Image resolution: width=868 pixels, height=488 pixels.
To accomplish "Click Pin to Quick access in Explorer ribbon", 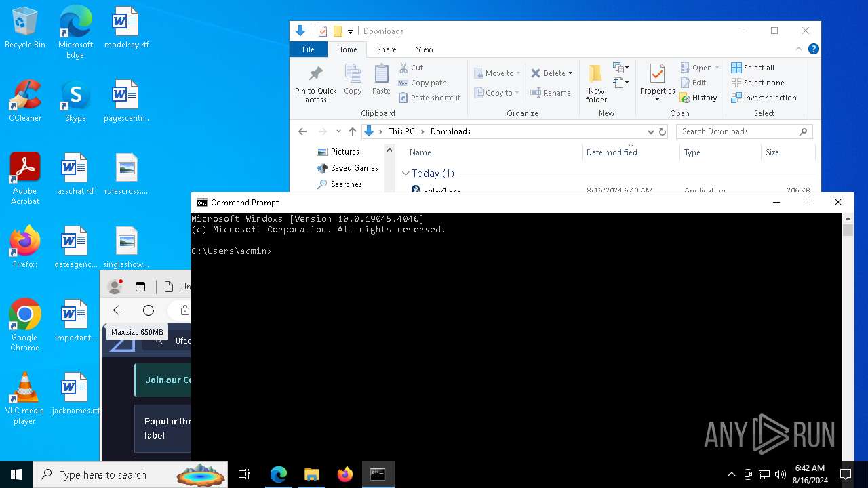I will tap(316, 84).
